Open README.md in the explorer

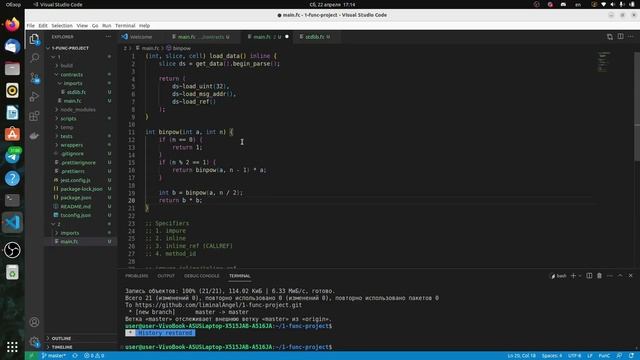(76, 207)
